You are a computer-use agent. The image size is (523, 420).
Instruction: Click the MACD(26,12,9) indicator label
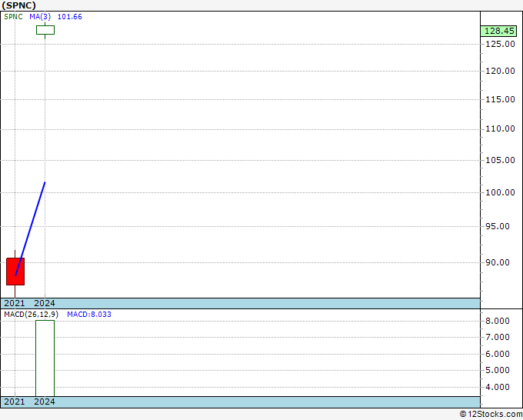pyautogui.click(x=32, y=314)
